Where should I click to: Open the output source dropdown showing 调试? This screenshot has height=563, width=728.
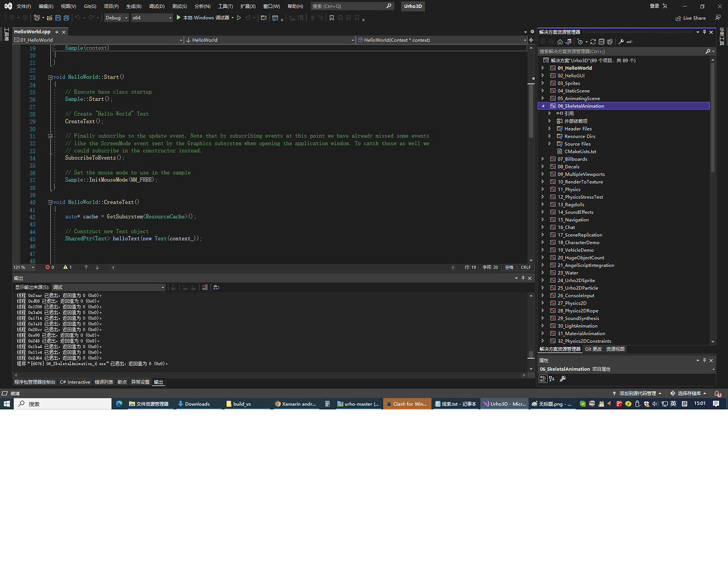(108, 287)
